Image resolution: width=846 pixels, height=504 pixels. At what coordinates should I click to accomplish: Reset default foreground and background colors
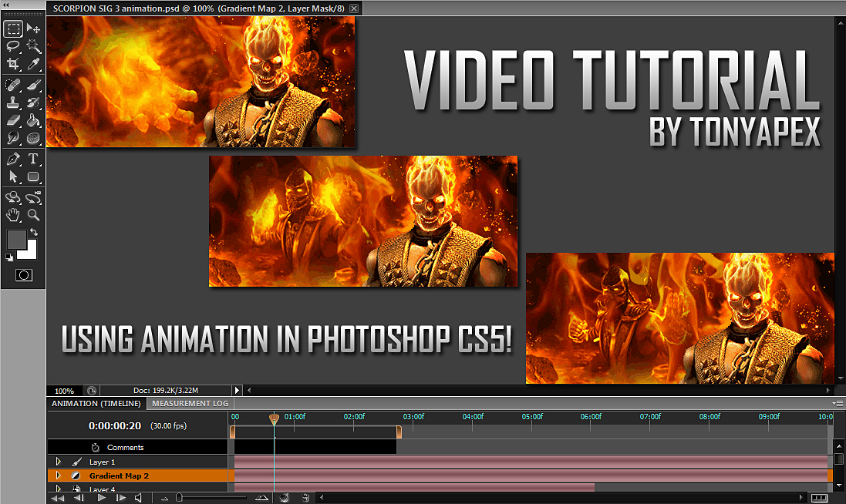9,257
